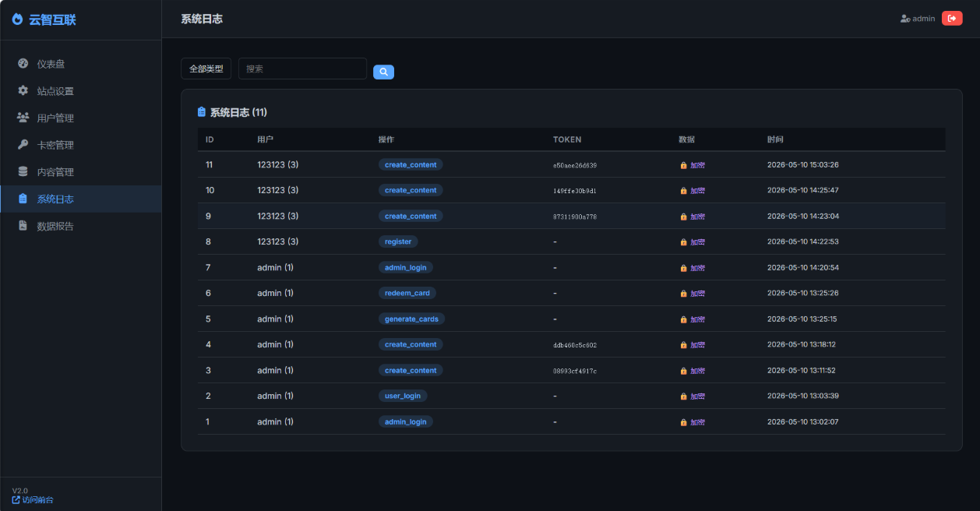This screenshot has height=511, width=980.
Task: Click the database icon for 内容管理
Action: point(23,171)
